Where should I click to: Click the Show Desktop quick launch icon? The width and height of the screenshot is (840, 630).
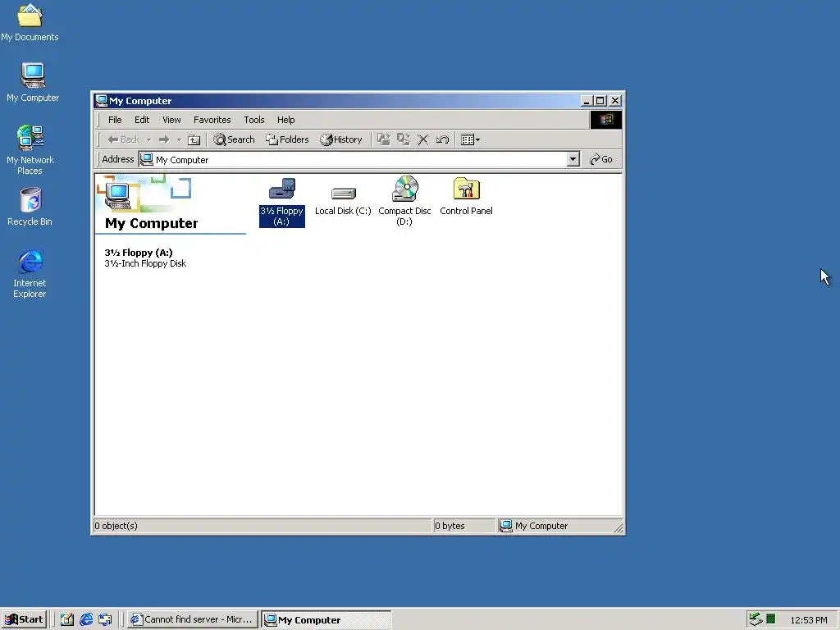point(67,619)
